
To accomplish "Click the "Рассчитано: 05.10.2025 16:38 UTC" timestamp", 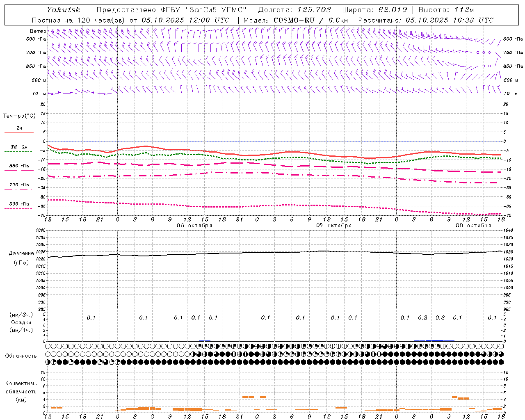I will 426,20.
